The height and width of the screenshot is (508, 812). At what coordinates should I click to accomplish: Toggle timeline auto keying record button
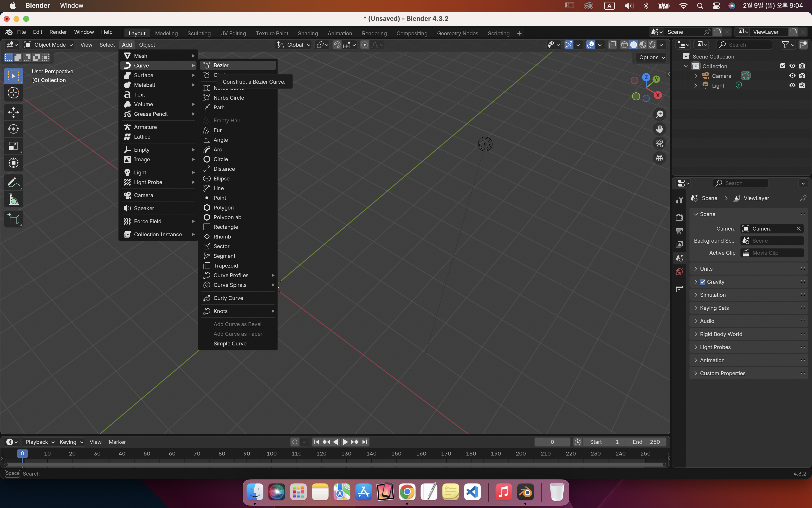(295, 442)
